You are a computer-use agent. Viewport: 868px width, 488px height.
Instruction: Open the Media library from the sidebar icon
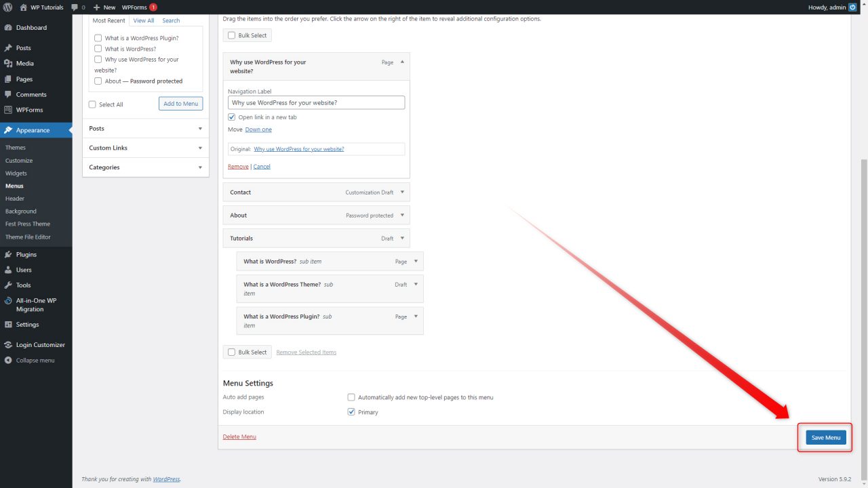point(9,63)
